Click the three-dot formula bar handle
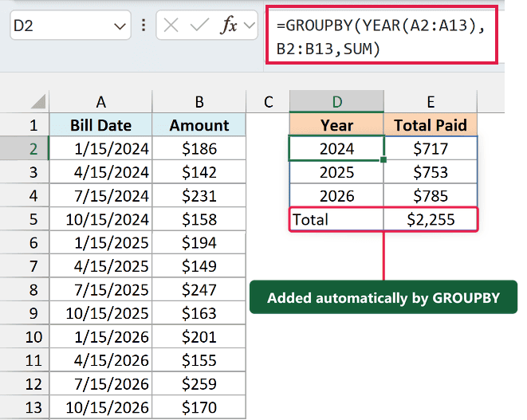The image size is (527, 420). coord(144,26)
